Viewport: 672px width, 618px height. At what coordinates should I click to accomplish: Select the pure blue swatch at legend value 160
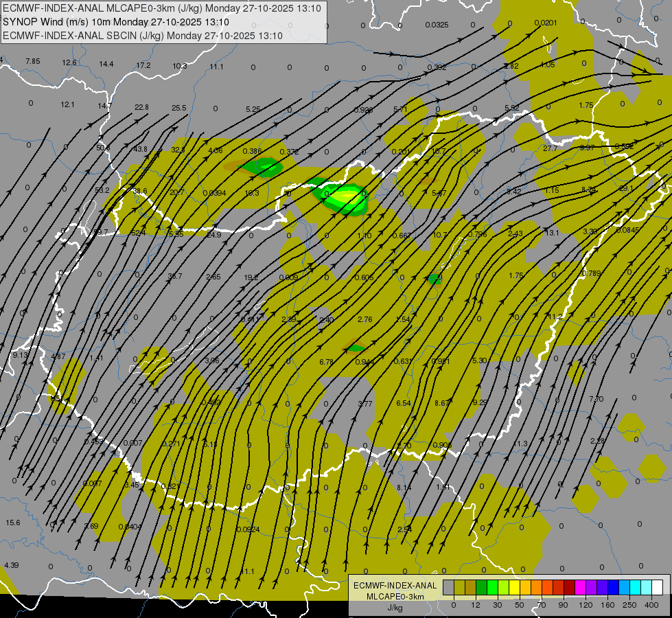613,588
